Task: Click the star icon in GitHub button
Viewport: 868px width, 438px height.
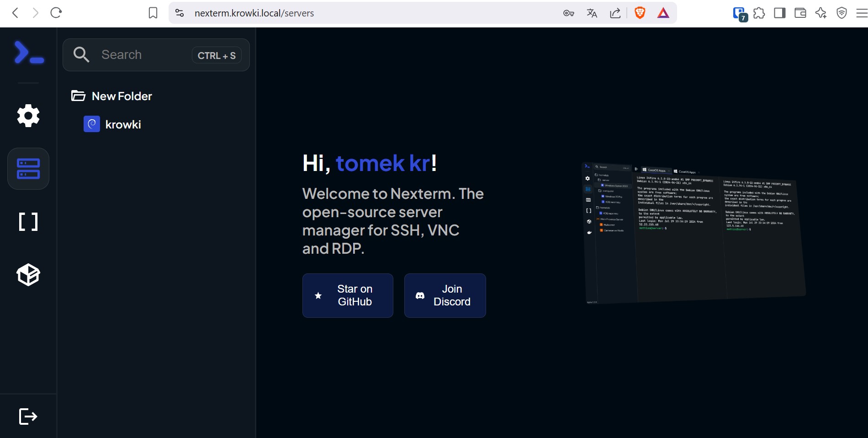Action: coord(318,296)
